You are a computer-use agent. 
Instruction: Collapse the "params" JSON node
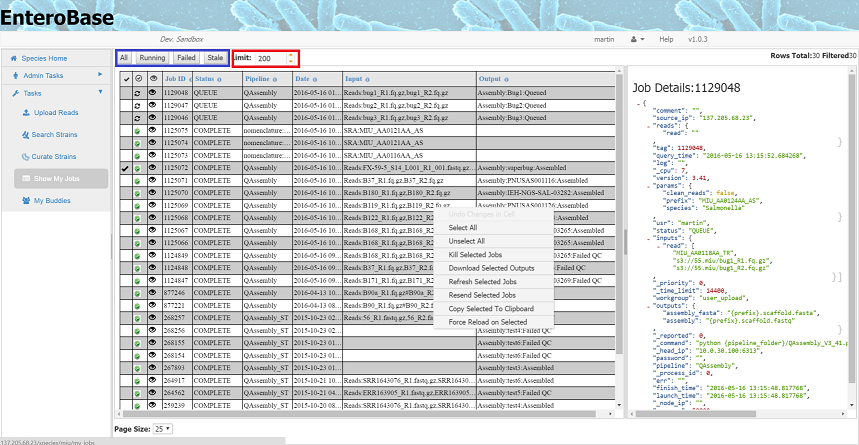click(x=648, y=185)
